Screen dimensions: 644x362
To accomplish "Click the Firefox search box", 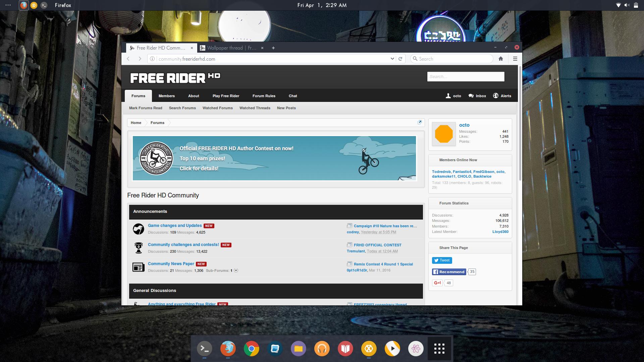I will pyautogui.click(x=451, y=59).
